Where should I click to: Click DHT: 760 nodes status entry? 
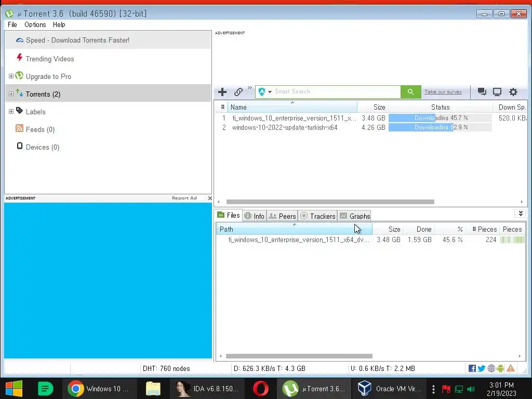point(166,368)
